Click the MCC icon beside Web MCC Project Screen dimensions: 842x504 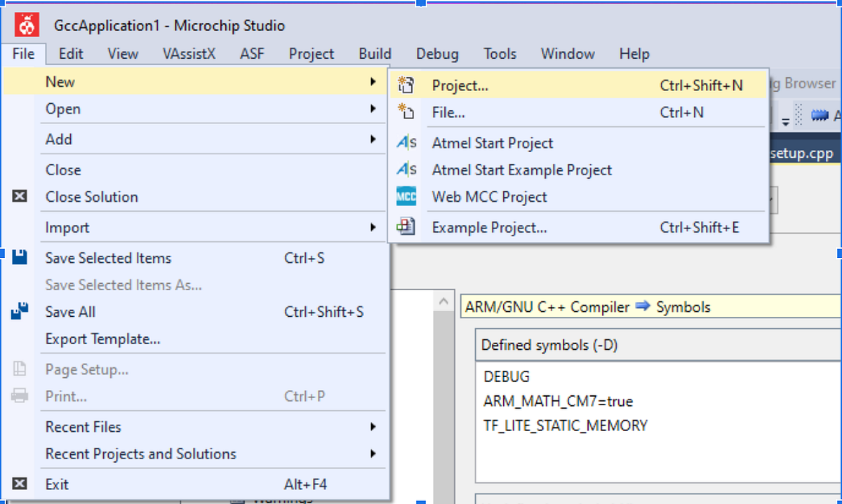pyautogui.click(x=406, y=197)
